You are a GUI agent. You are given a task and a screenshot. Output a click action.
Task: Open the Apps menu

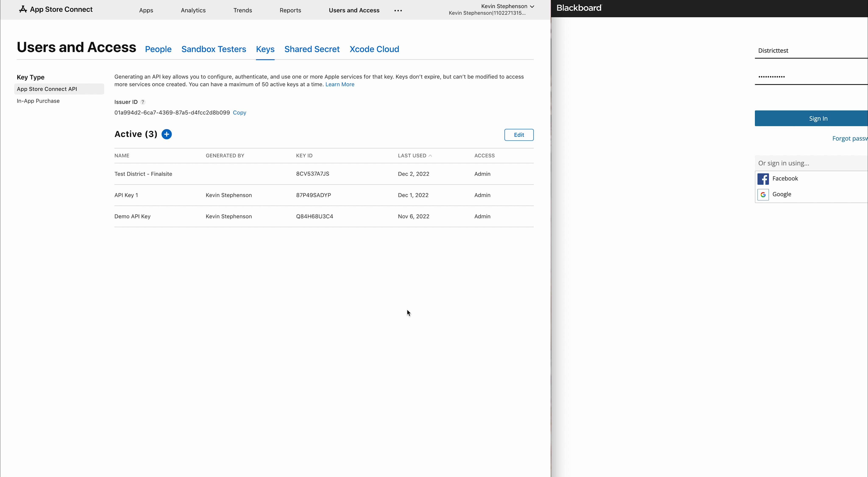tap(146, 10)
